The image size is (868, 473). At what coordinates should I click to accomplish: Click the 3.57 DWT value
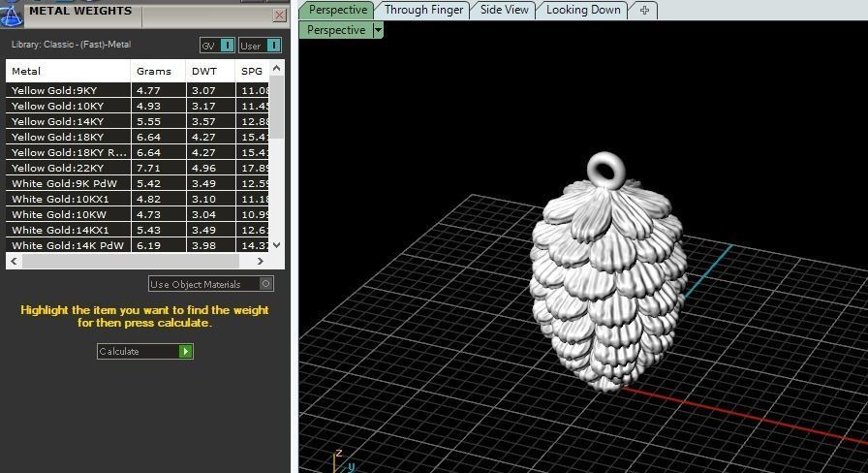(203, 121)
